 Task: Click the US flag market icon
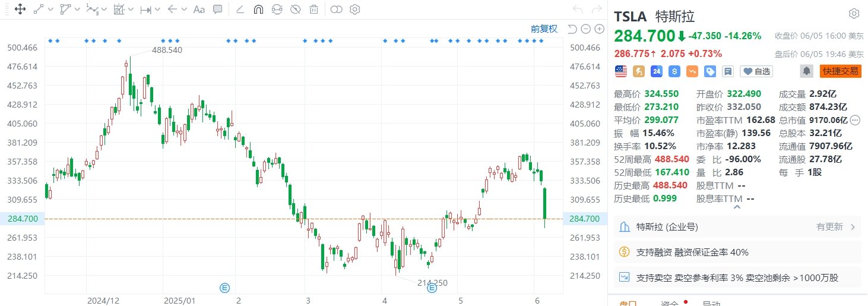pos(620,71)
